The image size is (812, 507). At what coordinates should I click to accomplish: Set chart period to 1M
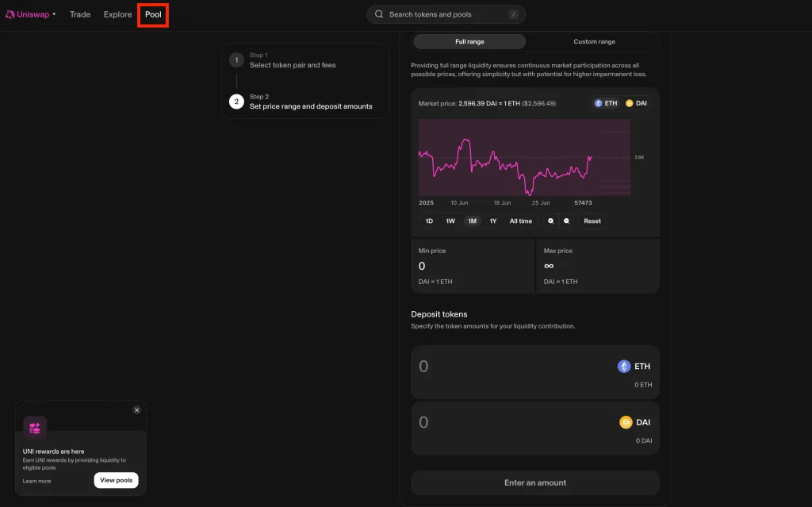pyautogui.click(x=473, y=221)
